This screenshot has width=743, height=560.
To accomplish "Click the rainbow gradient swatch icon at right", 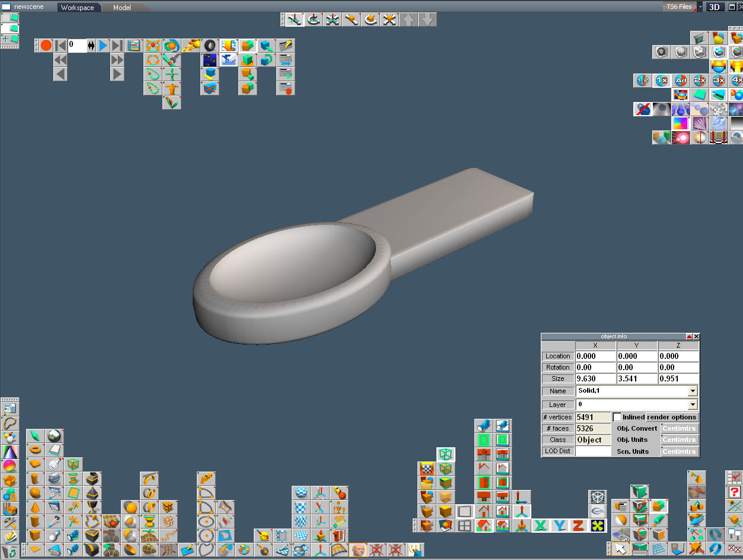I will coord(681,123).
